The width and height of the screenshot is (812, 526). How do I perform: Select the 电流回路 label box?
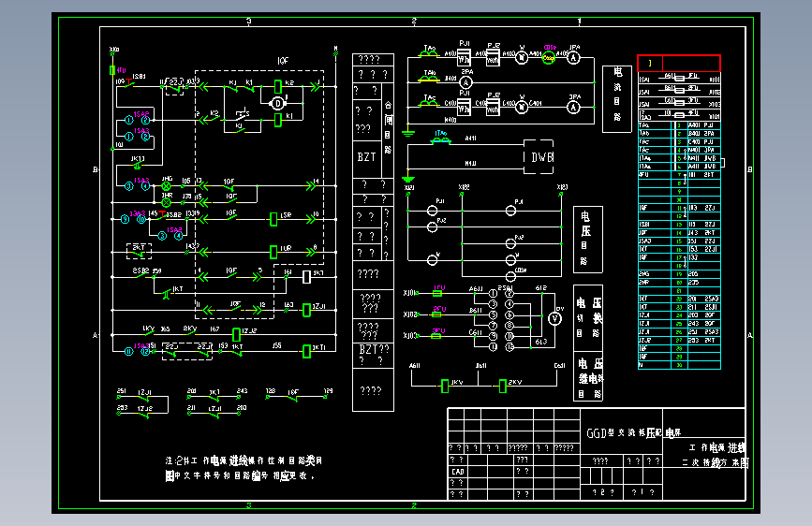click(x=617, y=99)
